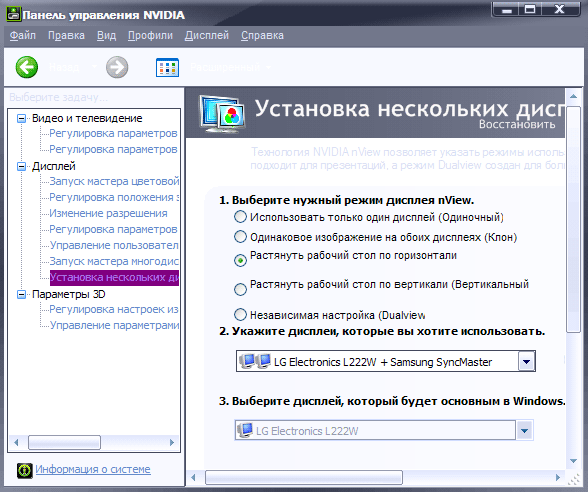Open the Вид menu

(x=106, y=36)
